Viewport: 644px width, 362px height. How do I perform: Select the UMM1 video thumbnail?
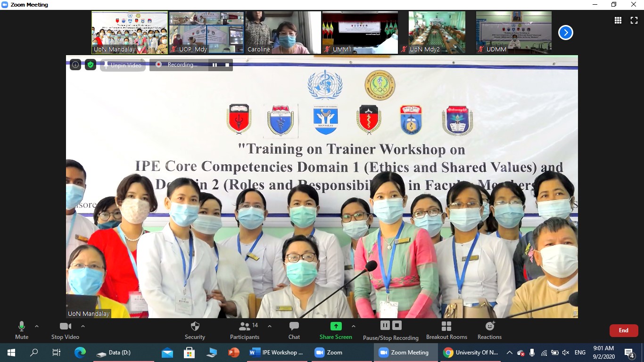coord(360,33)
